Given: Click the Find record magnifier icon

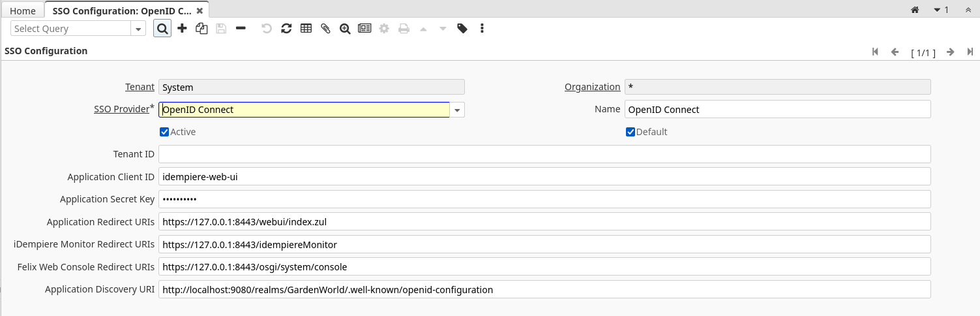Looking at the screenshot, I should pyautogui.click(x=162, y=29).
